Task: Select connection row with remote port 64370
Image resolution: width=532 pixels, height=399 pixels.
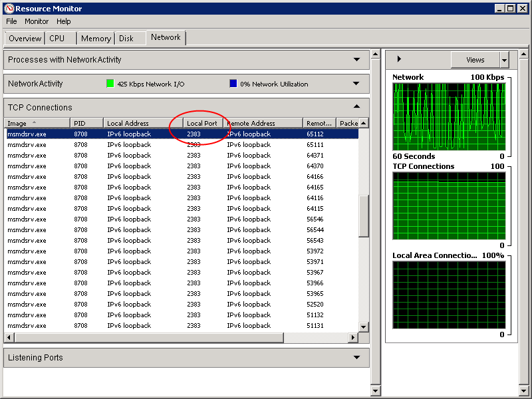Action: click(182, 166)
